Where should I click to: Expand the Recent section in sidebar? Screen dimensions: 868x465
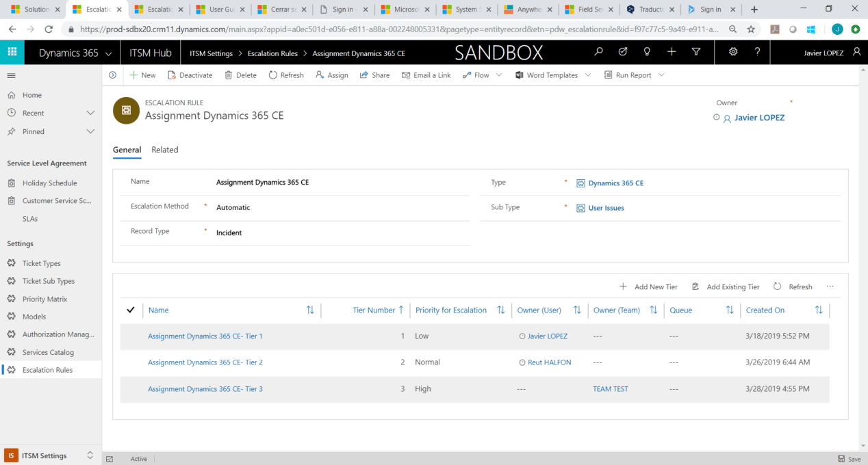point(90,113)
